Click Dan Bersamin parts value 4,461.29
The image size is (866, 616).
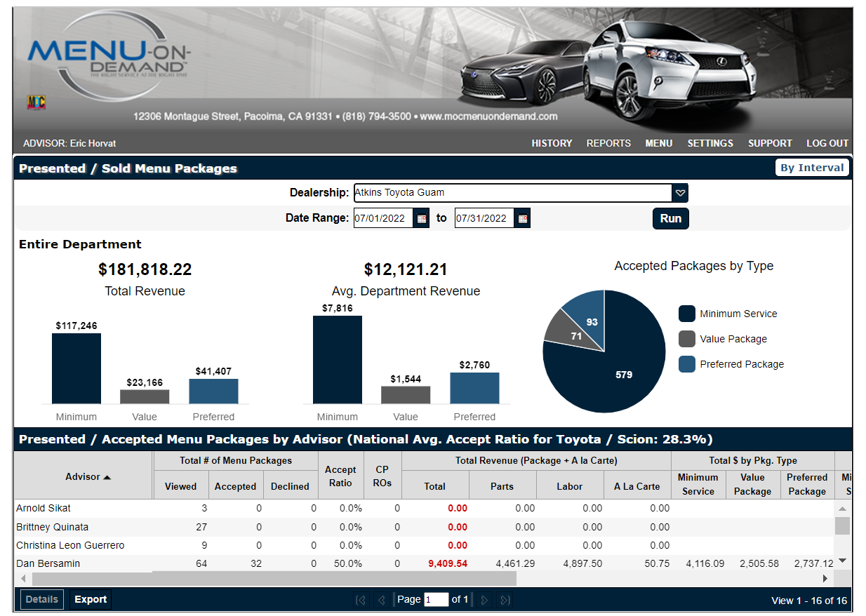[x=515, y=563]
